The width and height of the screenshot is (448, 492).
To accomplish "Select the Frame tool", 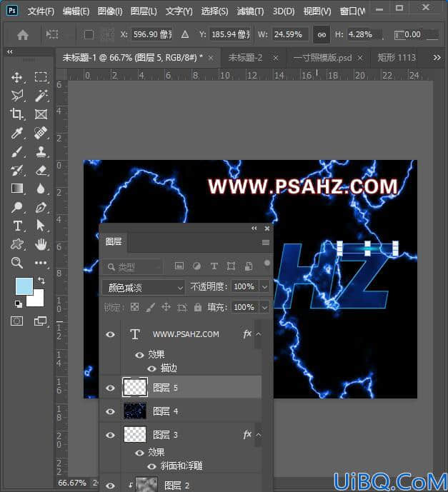I will 41,114.
